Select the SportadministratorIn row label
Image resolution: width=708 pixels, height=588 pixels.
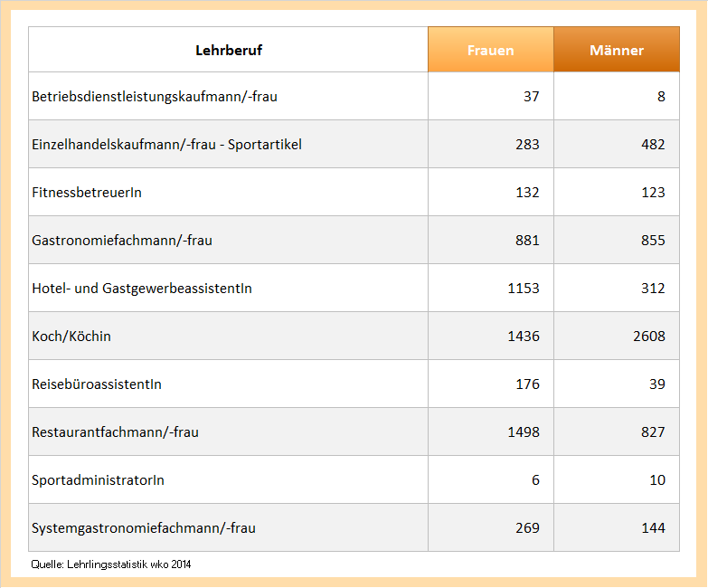pos(98,479)
